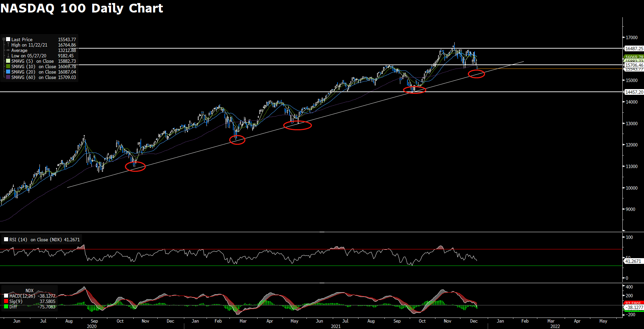Grab the divider handle between price and RSI panes

pyautogui.click(x=322, y=232)
